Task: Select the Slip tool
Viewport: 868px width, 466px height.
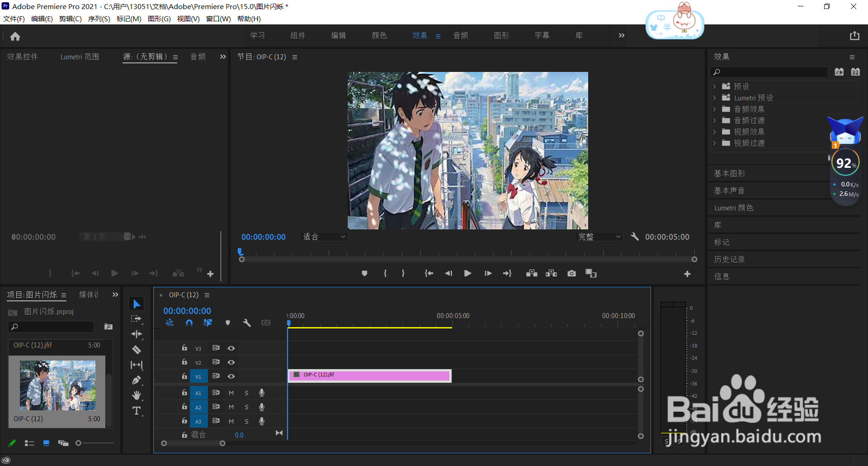Action: click(137, 365)
